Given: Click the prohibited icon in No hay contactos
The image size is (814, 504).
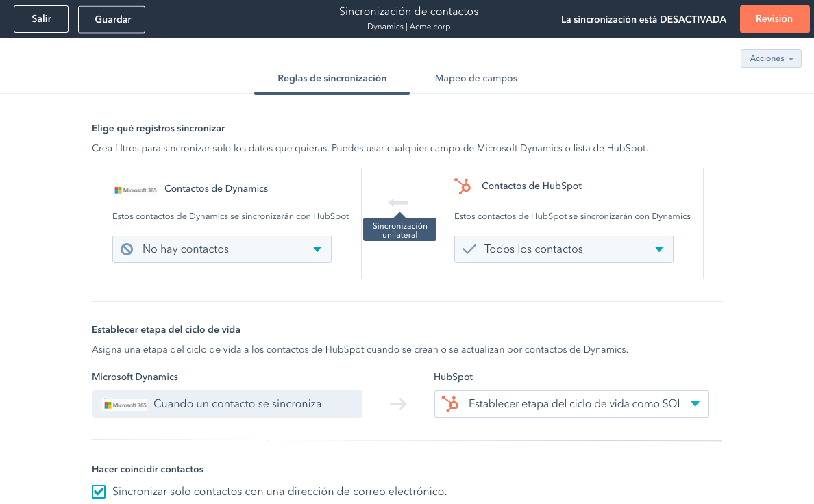Looking at the screenshot, I should point(127,249).
